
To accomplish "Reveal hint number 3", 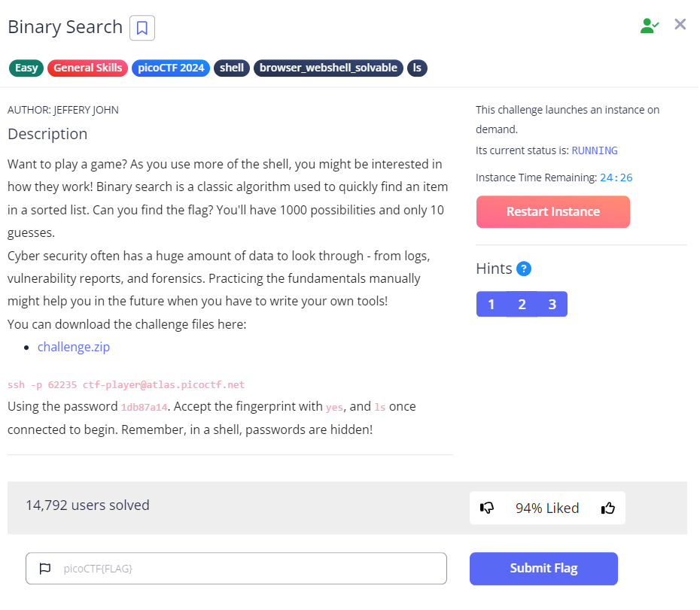I will 552,304.
